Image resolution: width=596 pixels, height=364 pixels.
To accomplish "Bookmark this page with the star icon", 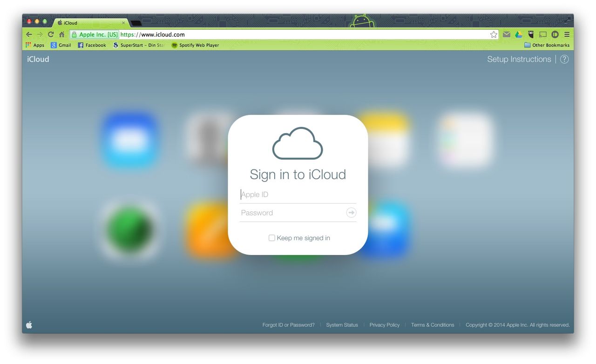I will click(494, 34).
